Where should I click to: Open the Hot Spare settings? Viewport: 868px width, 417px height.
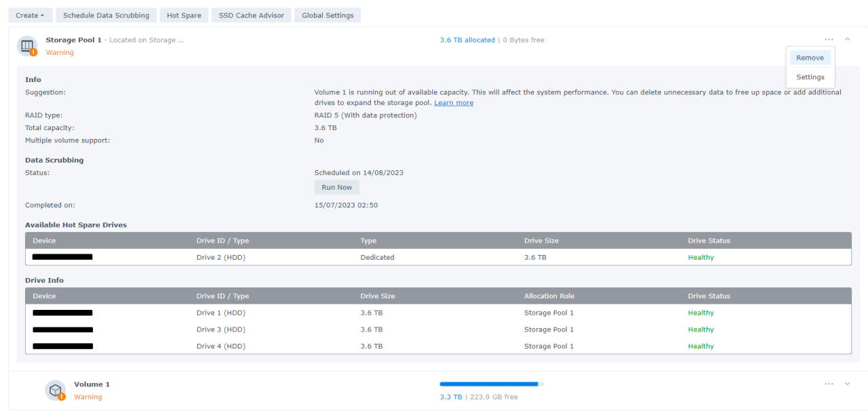[184, 16]
